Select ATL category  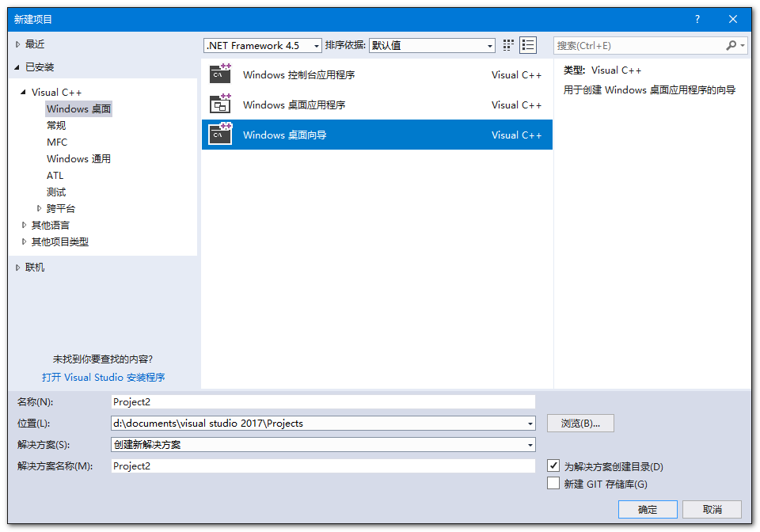pyautogui.click(x=55, y=176)
